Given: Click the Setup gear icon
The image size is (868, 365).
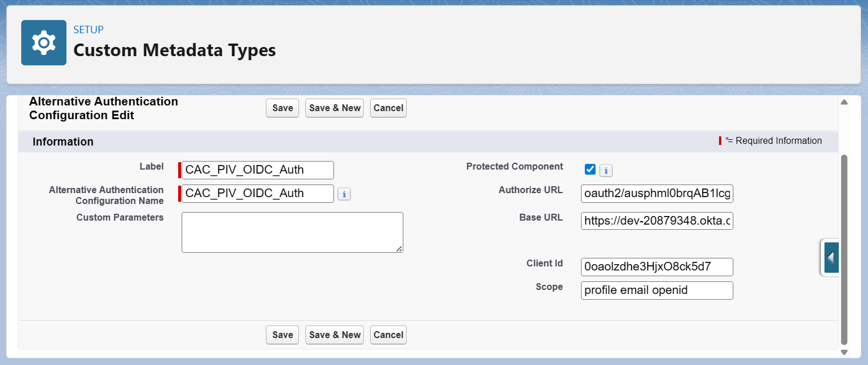Looking at the screenshot, I should pyautogui.click(x=44, y=43).
